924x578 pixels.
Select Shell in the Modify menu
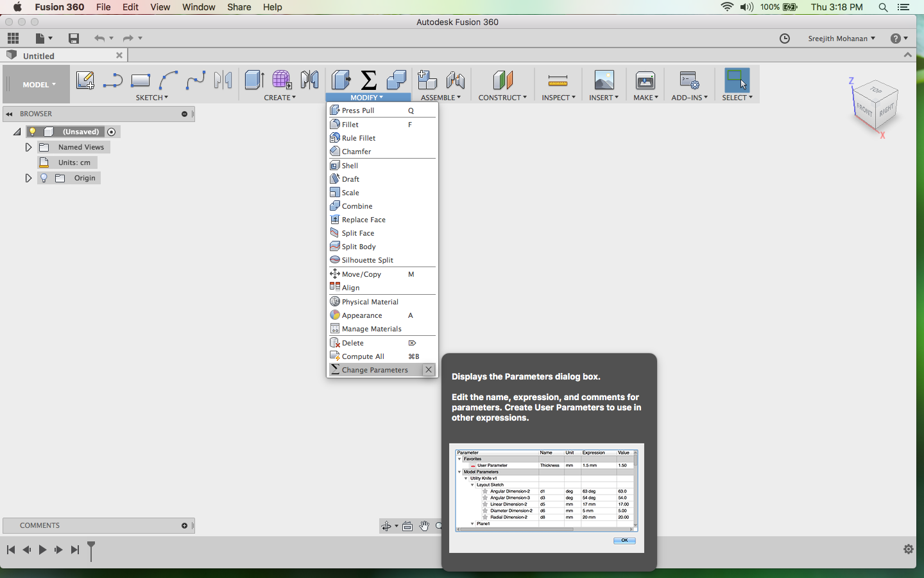(x=382, y=166)
